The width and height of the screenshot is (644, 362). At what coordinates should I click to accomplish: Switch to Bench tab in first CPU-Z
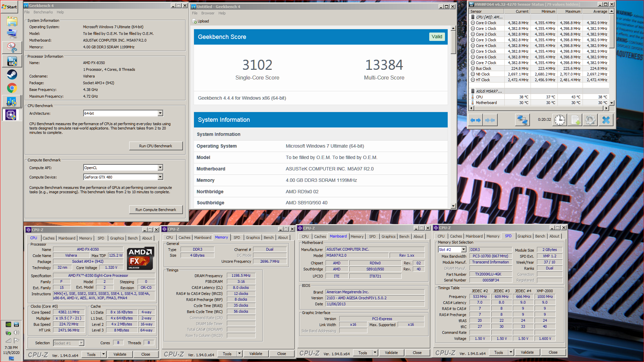pyautogui.click(x=133, y=238)
